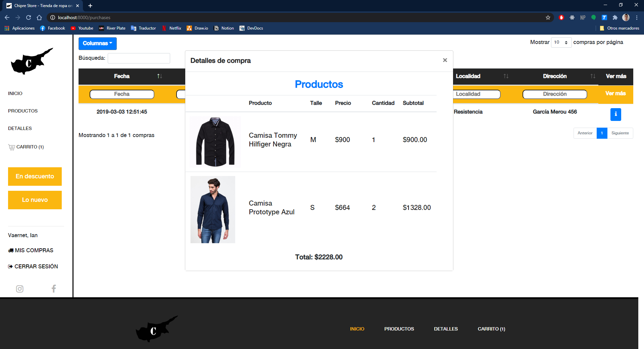Select the Total: $2228.00 text
The height and width of the screenshot is (349, 644).
coord(319,257)
